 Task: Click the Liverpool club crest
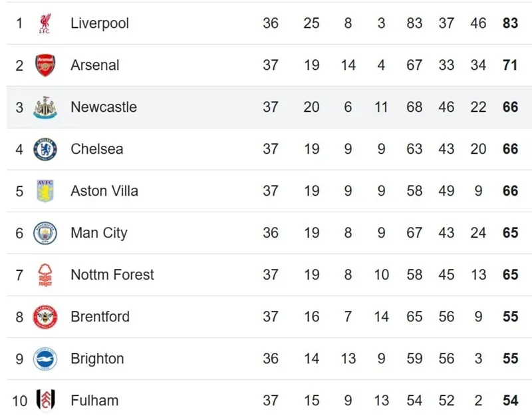click(45, 23)
